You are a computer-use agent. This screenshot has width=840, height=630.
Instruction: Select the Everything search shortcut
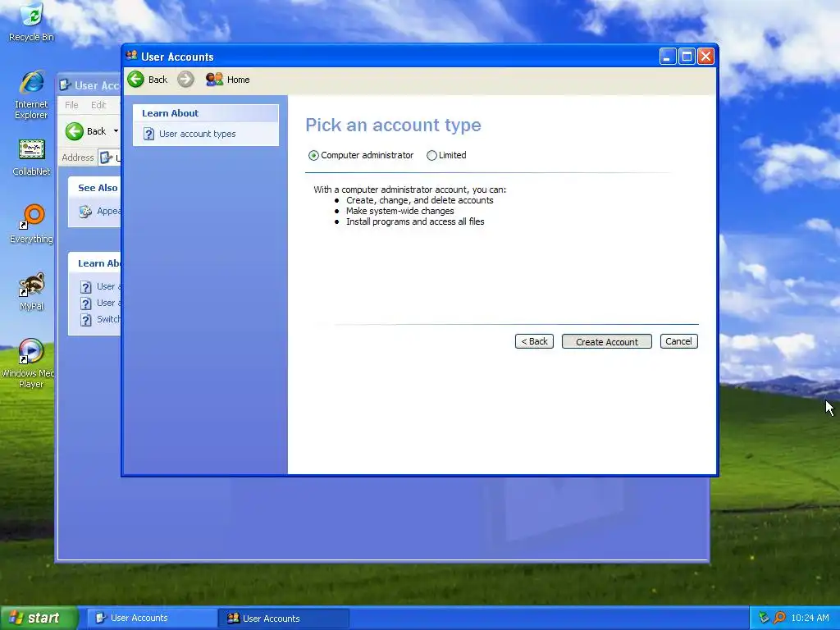click(x=32, y=224)
